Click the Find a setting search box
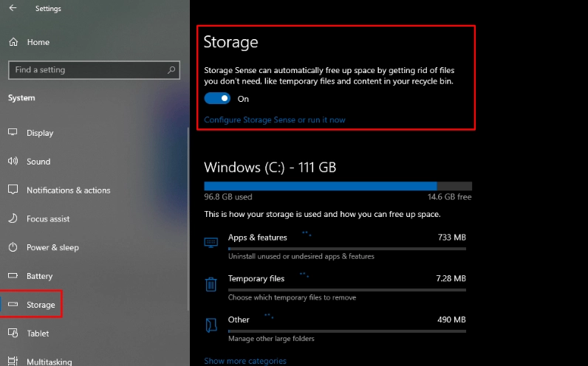Viewport: 588px width, 366px height. click(x=87, y=70)
